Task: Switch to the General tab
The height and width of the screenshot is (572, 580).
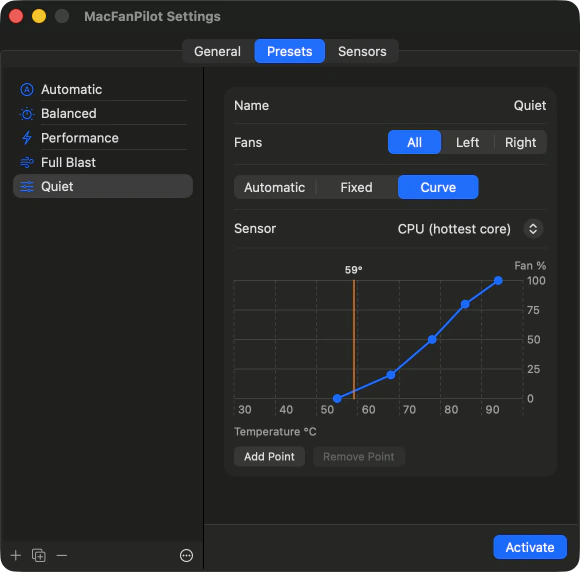Action: click(218, 51)
